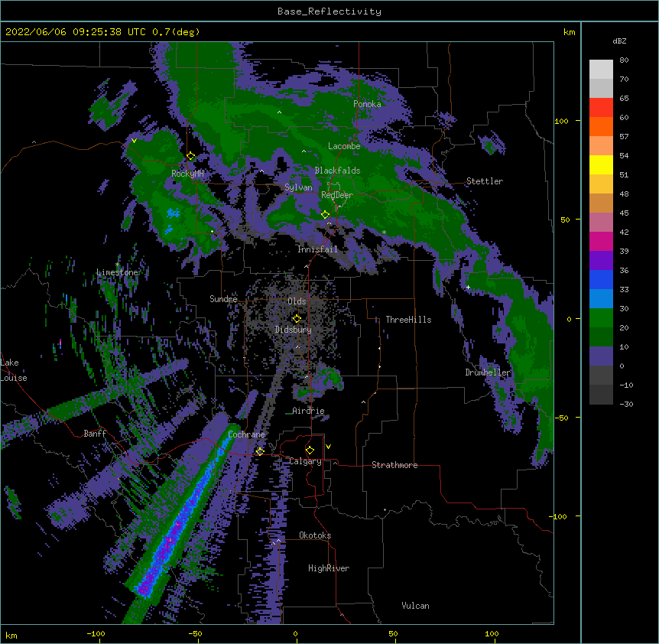Click the white asterisk marker above Limestone

click(x=117, y=265)
